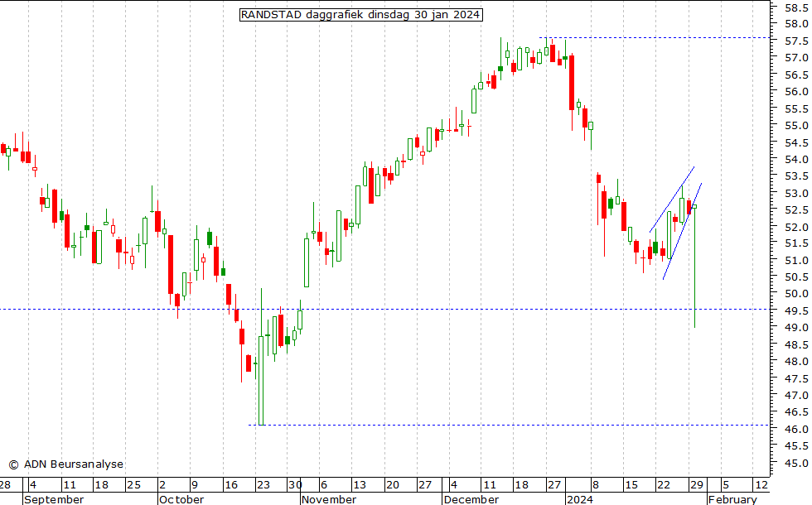
Task: Click the 48.0 price axis label
Action: coord(796,361)
